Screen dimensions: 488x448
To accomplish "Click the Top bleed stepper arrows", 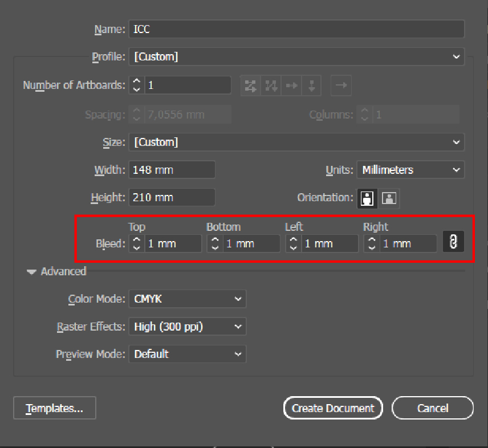I will pos(137,243).
